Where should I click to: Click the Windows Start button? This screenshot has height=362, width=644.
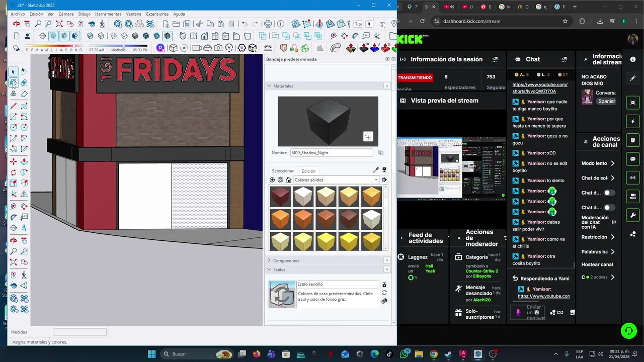click(151, 354)
